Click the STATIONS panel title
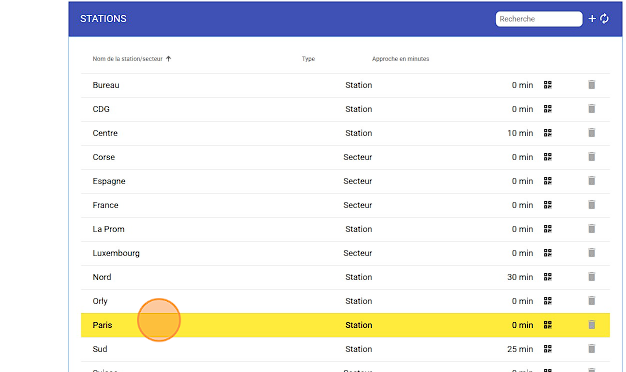This screenshot has height=372, width=626. point(103,19)
